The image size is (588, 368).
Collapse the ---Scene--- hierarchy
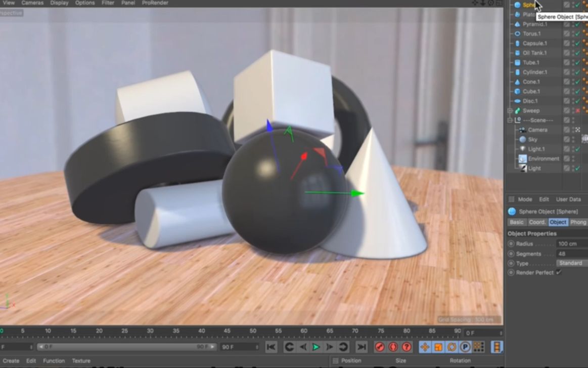(509, 120)
